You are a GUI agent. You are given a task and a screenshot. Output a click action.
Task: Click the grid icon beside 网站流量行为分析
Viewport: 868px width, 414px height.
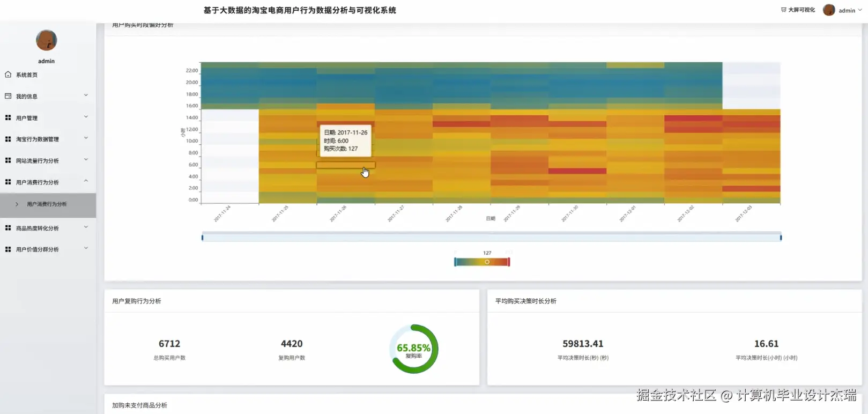8,160
